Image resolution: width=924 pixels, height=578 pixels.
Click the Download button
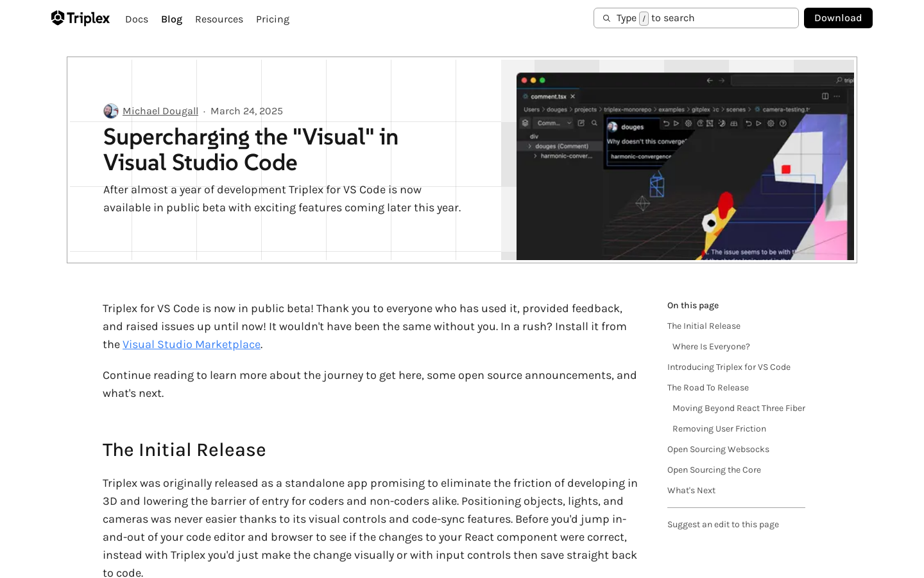(838, 18)
